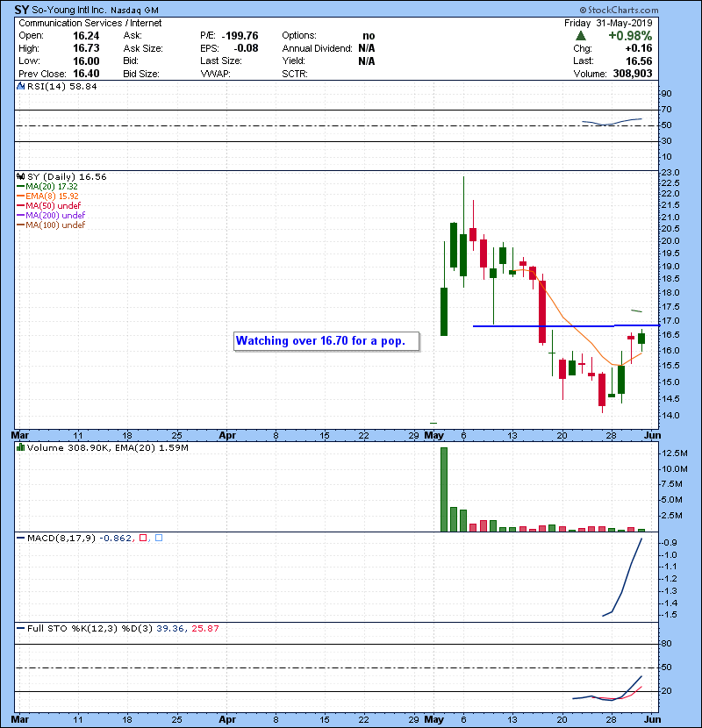The width and height of the screenshot is (702, 728).
Task: Click the VWAP label
Action: 215,74
